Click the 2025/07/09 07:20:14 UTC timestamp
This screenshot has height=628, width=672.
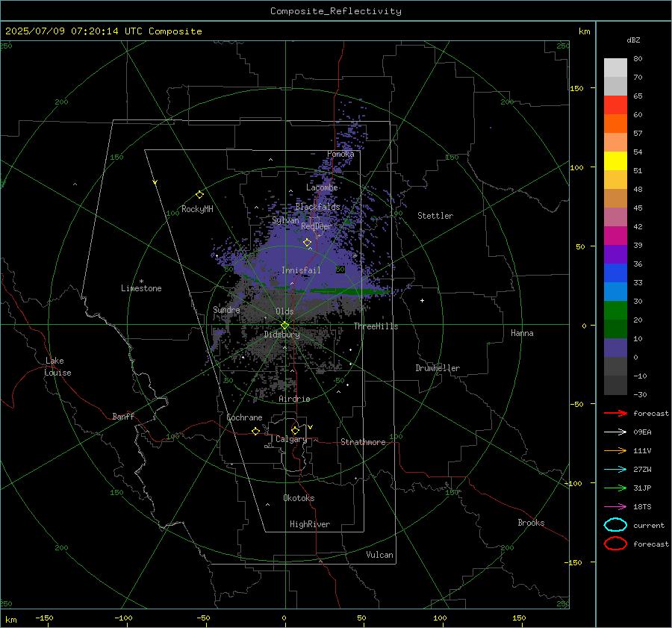click(x=103, y=31)
